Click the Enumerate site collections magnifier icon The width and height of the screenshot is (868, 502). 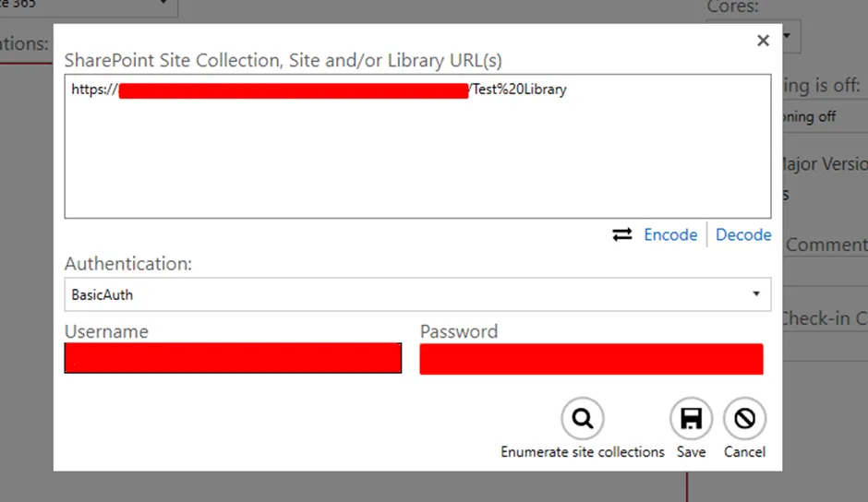(582, 419)
